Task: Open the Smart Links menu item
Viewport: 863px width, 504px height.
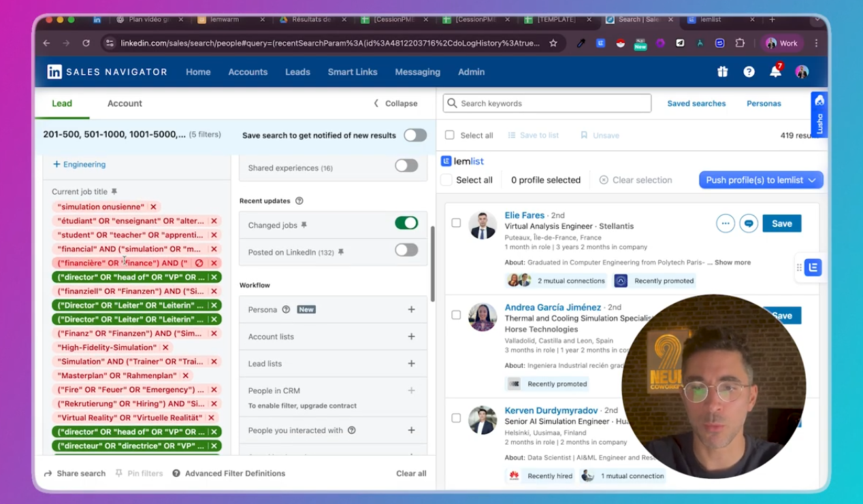Action: (x=353, y=71)
